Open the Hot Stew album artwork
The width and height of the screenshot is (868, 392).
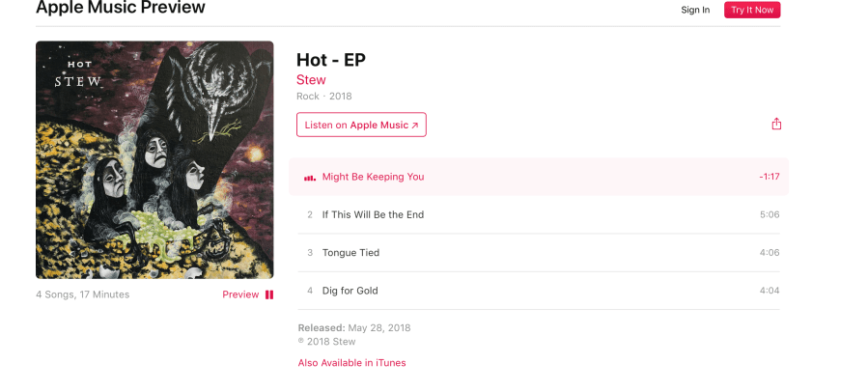pos(154,159)
